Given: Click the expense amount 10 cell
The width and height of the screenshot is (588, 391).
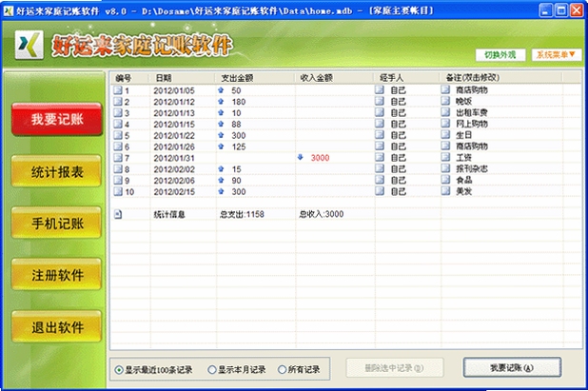Looking at the screenshot, I should click(x=236, y=113).
